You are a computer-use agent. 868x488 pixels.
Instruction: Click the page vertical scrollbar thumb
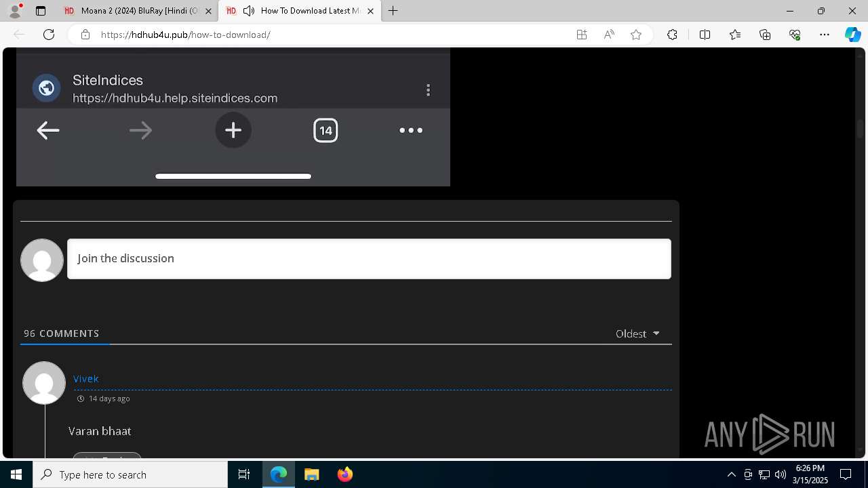point(861,129)
